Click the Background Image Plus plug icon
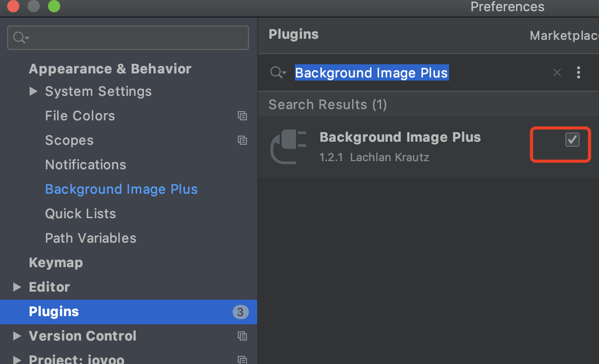The height and width of the screenshot is (364, 599). (x=288, y=147)
